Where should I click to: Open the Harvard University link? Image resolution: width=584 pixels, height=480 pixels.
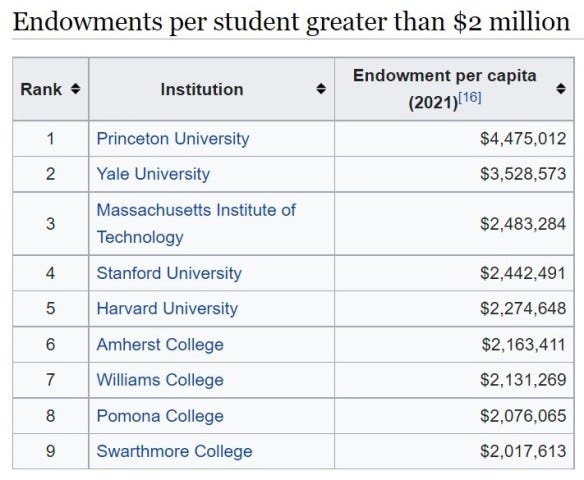pyautogui.click(x=167, y=309)
